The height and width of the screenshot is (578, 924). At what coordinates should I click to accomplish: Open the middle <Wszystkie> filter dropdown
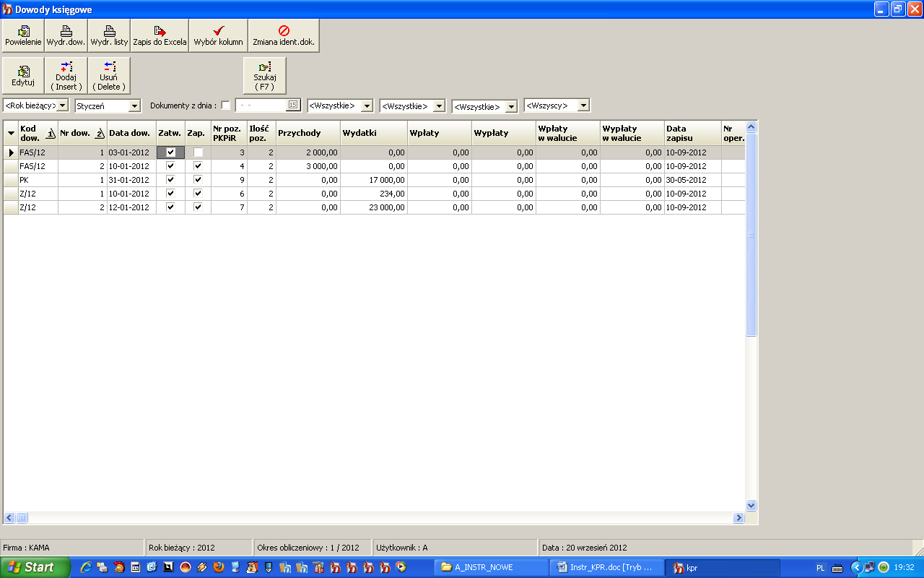(439, 106)
